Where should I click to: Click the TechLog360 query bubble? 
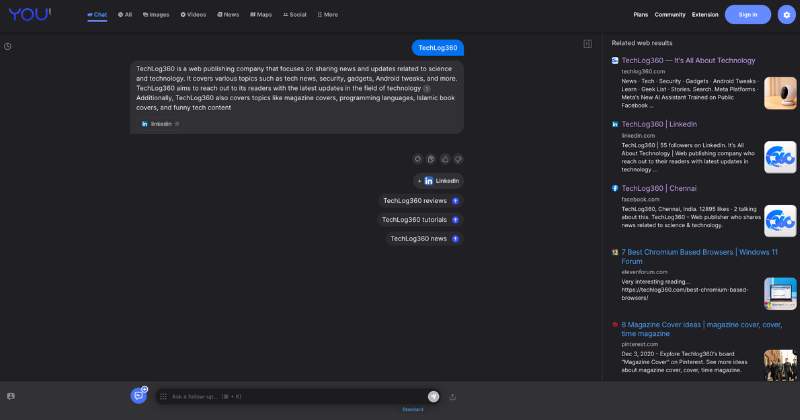(x=438, y=48)
